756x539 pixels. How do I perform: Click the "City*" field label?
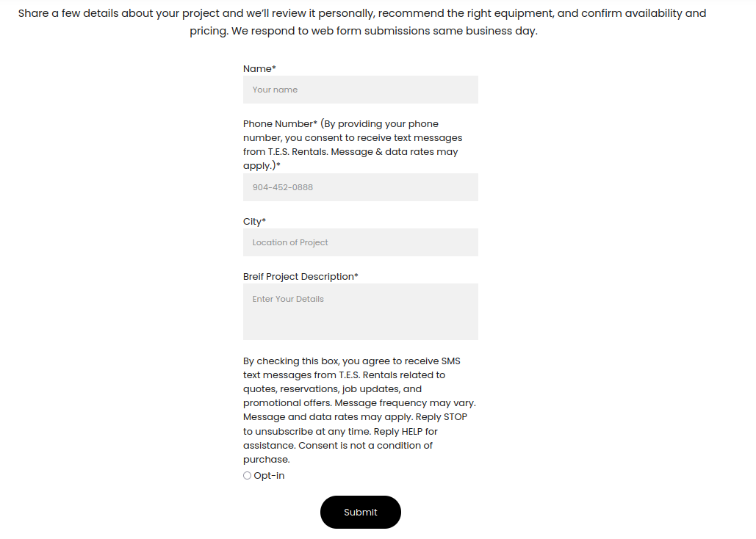pyautogui.click(x=254, y=221)
